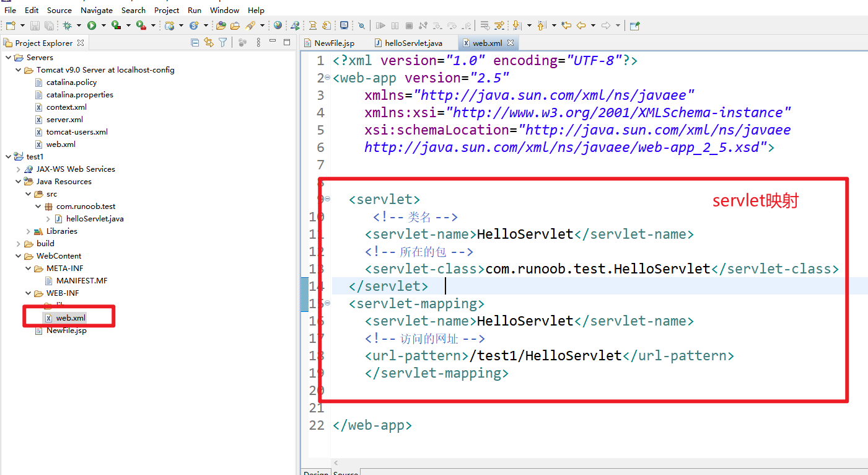Collapse all nodes in Project Explorer
Viewport: 868px width, 475px height.
(195, 42)
